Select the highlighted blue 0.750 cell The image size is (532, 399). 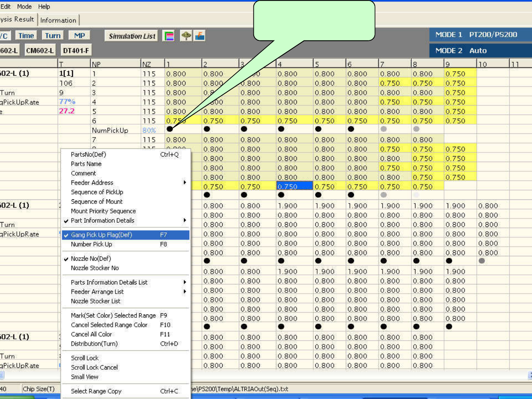295,187
